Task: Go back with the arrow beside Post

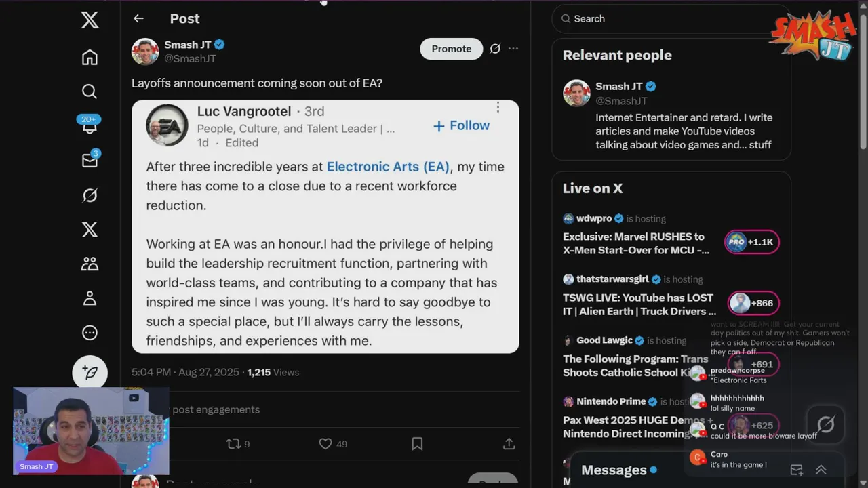Action: click(138, 18)
